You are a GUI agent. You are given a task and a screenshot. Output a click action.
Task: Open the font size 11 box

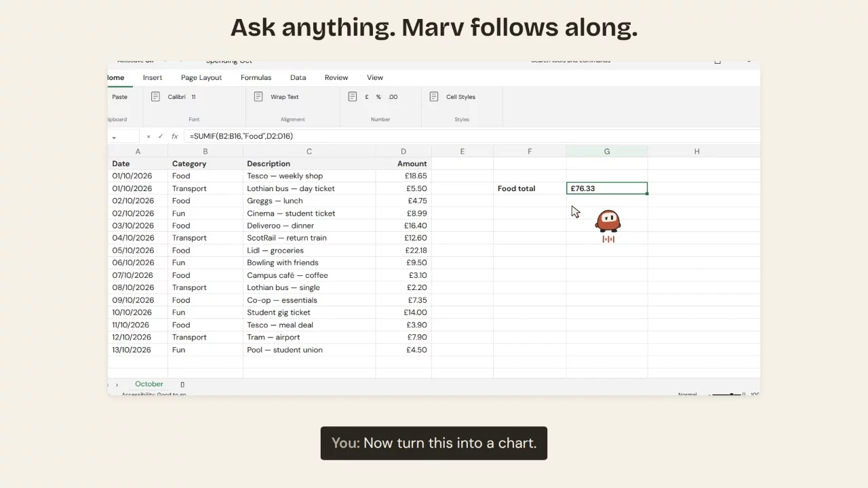(x=193, y=97)
